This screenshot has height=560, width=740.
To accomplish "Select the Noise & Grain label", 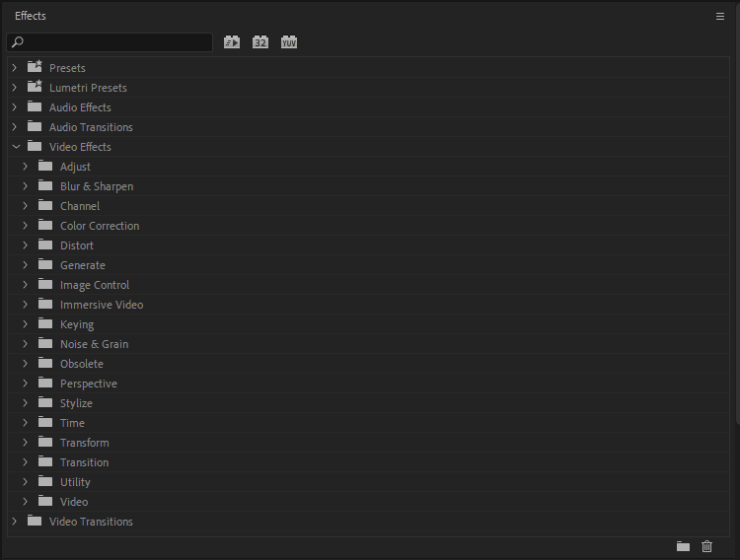I will [94, 344].
